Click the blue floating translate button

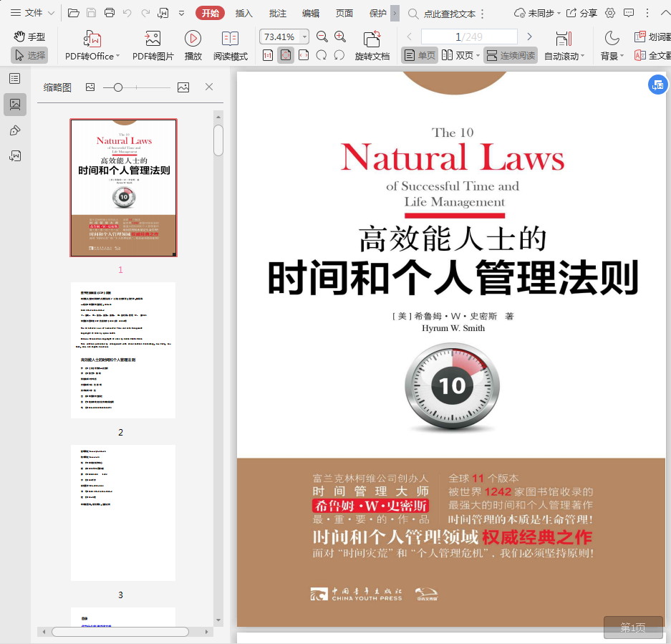click(x=657, y=85)
